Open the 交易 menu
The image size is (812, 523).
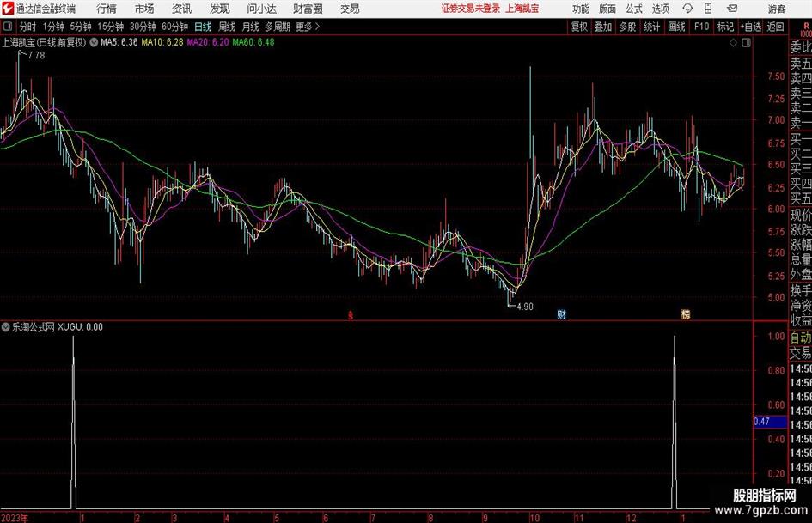point(350,9)
